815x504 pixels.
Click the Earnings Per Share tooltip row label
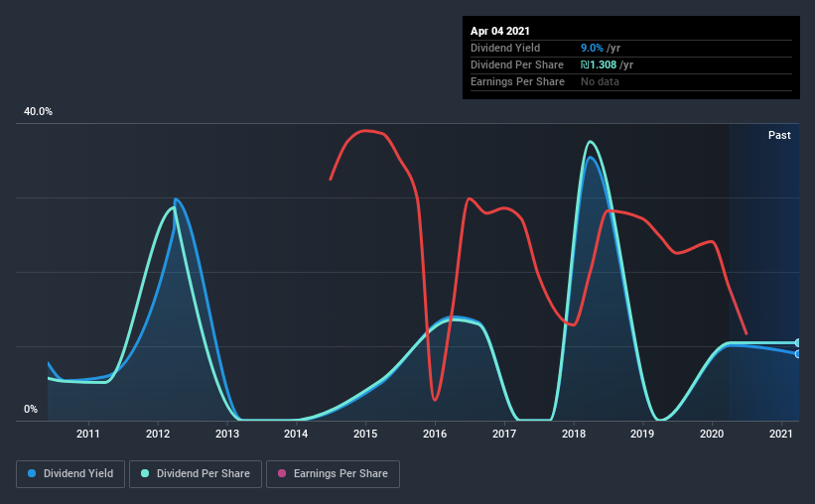[x=517, y=81]
